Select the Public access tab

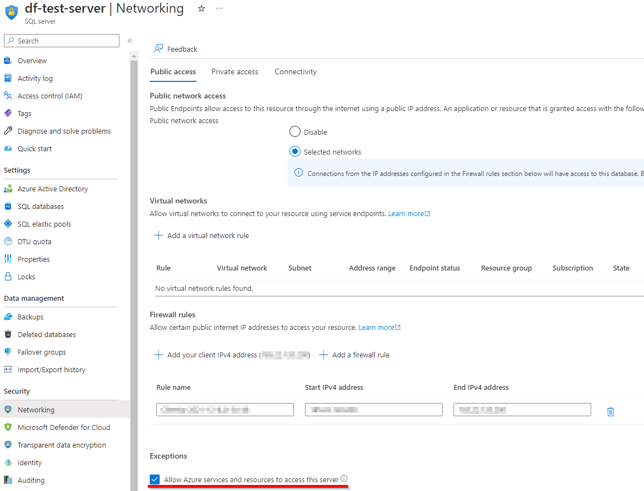point(173,71)
